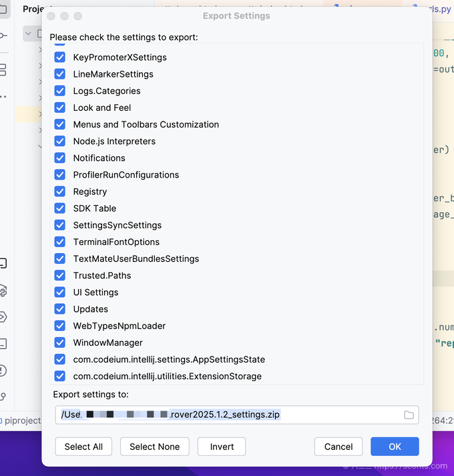
Task: Uncheck the TextMateUserBundlesSettings checkbox
Action: click(x=60, y=258)
